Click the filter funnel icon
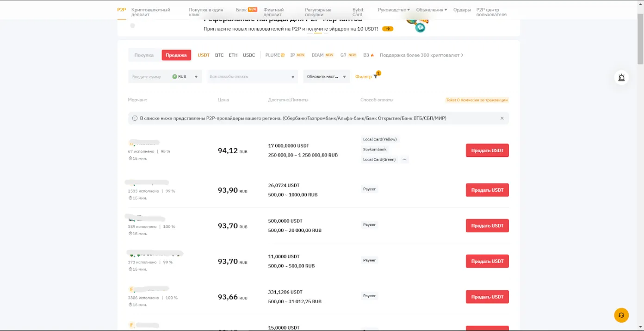644x331 pixels. 375,77
